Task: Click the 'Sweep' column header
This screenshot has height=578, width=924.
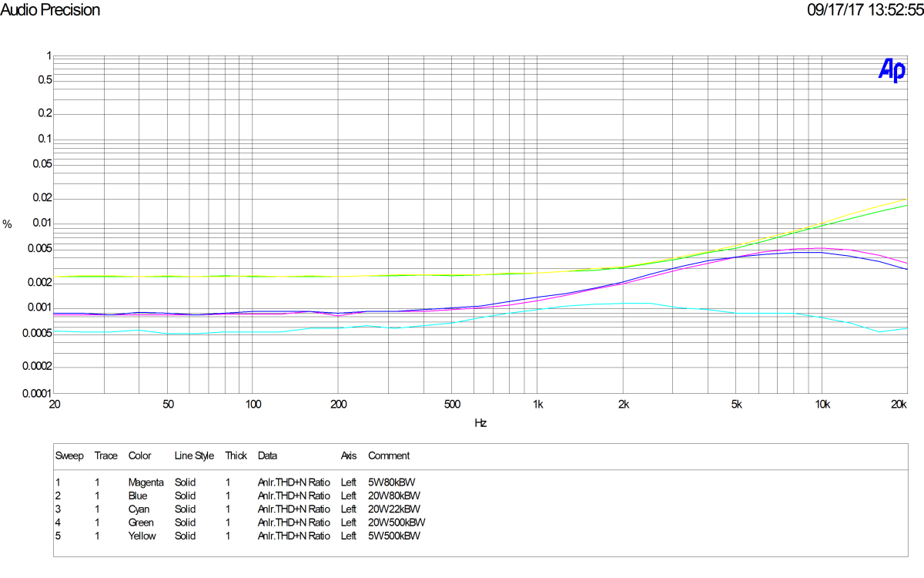Action: 69,456
